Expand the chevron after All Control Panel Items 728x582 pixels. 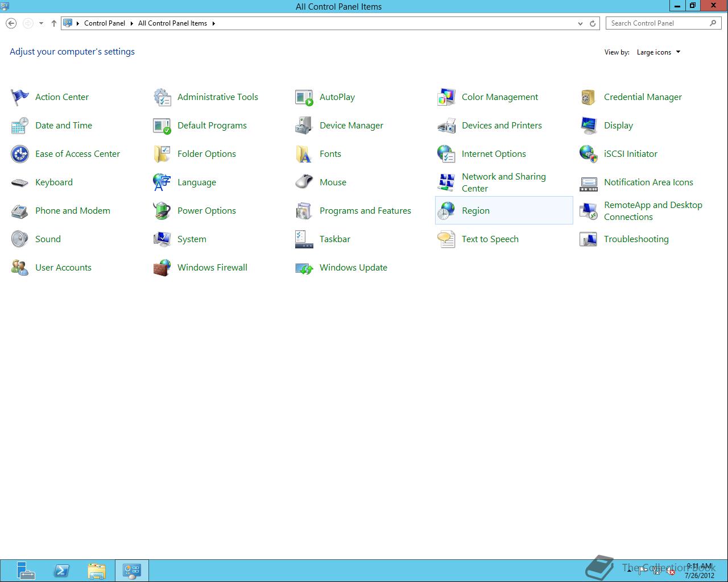[213, 23]
